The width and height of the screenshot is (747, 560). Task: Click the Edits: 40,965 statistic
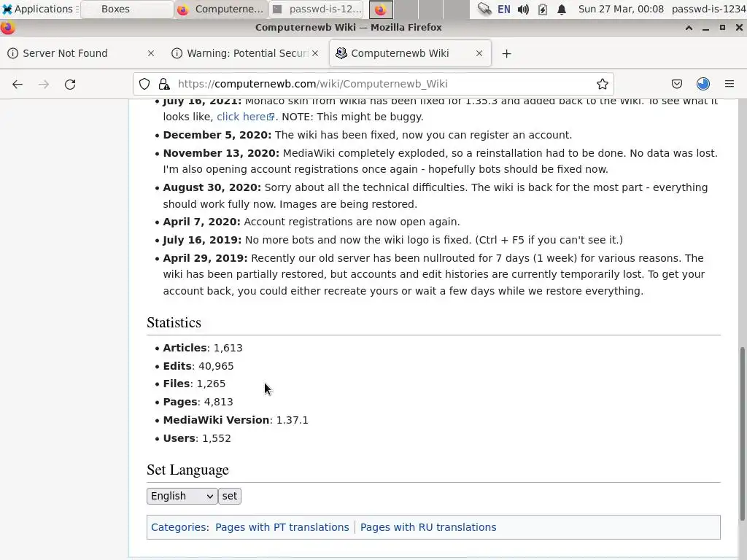[x=198, y=366]
